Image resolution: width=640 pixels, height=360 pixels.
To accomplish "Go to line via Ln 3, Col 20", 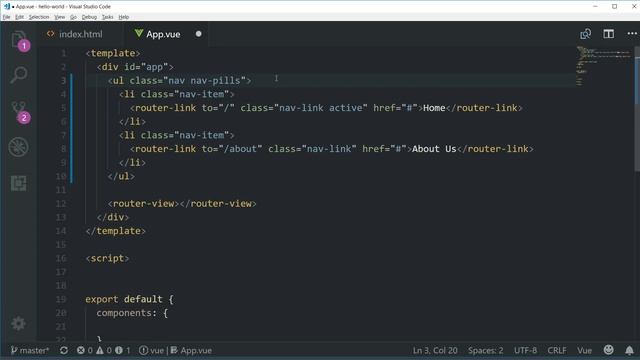I will 435,350.
